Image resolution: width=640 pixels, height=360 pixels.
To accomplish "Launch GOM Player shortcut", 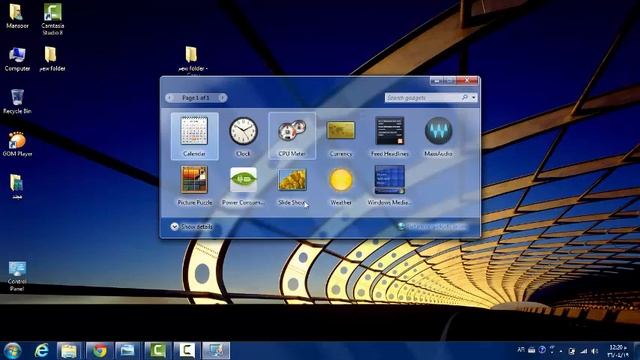I will point(17,144).
